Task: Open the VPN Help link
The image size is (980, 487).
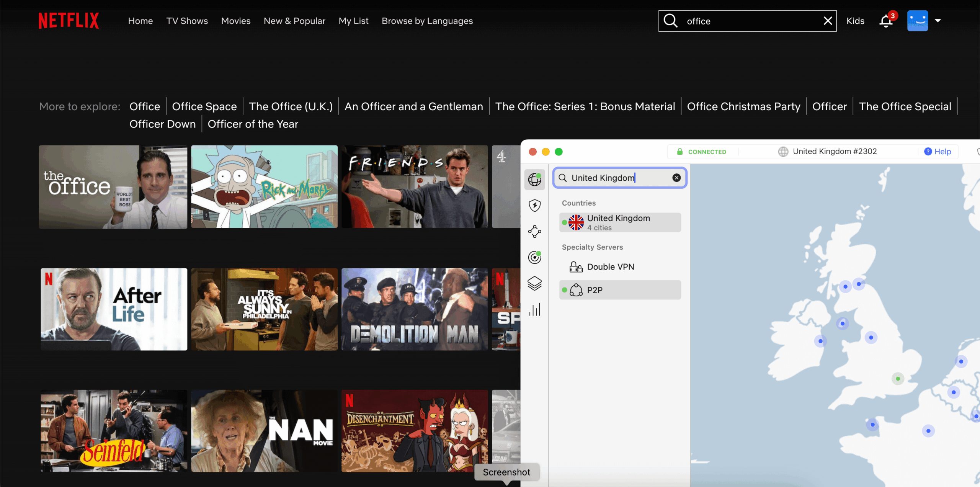Action: coord(938,152)
